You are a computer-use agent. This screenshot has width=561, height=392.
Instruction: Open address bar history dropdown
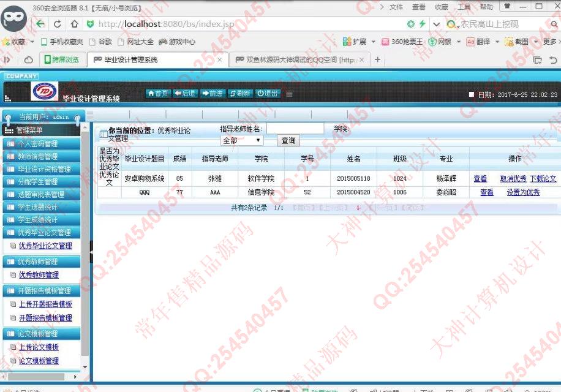click(x=436, y=24)
